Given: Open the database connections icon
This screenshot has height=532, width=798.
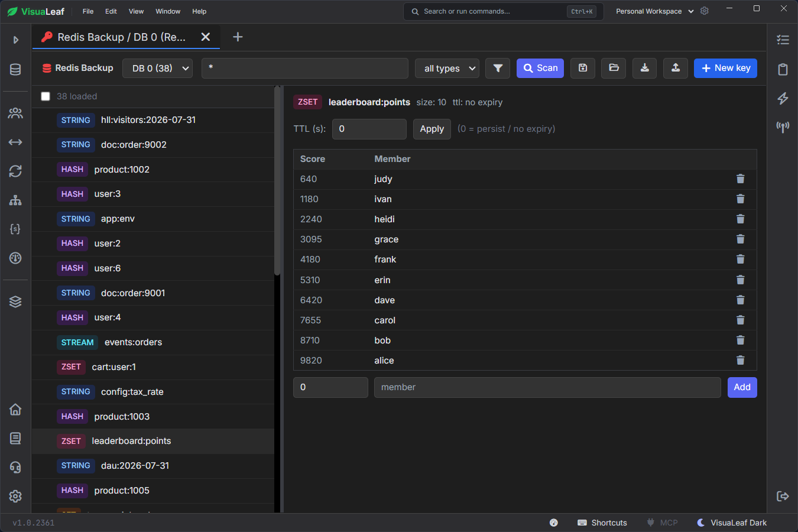Looking at the screenshot, I should pos(15,69).
